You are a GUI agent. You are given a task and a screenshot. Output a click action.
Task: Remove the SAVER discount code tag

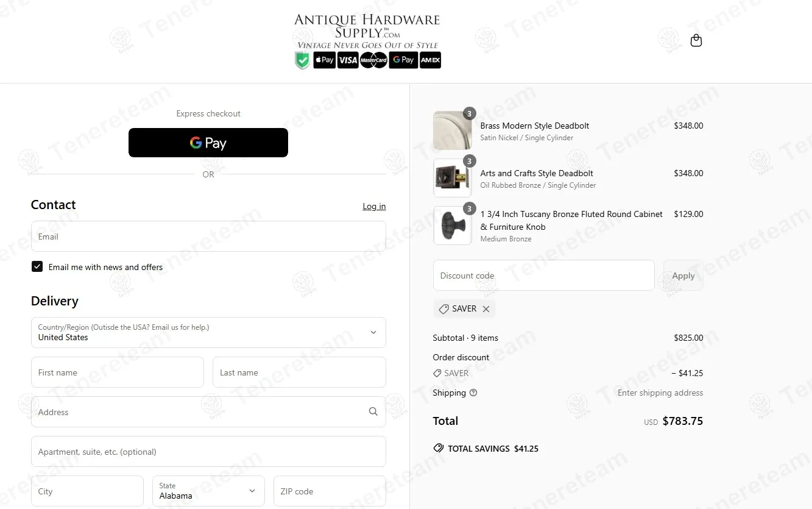(486, 309)
